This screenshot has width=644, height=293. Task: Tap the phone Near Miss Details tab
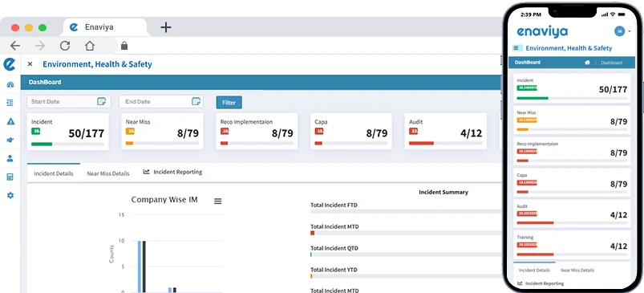click(x=577, y=271)
